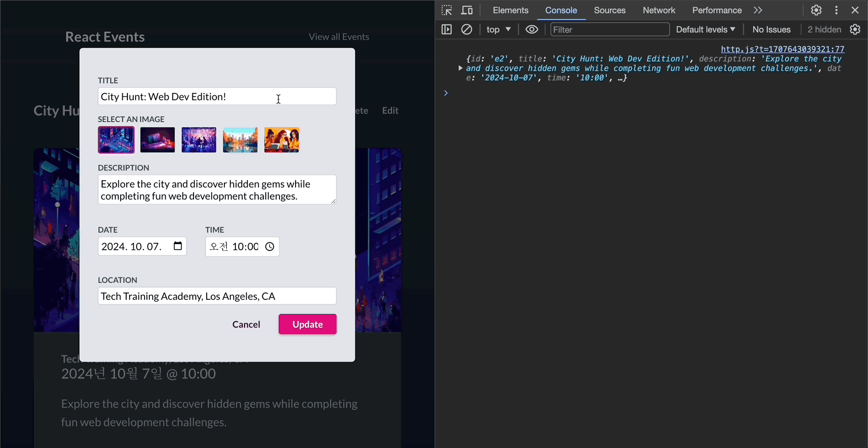Show the console sidebar icon

[x=447, y=29]
